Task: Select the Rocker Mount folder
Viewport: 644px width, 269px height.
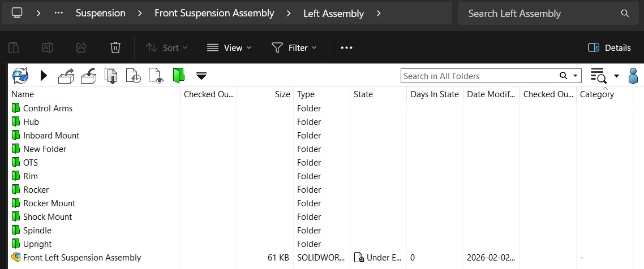Action: [49, 203]
